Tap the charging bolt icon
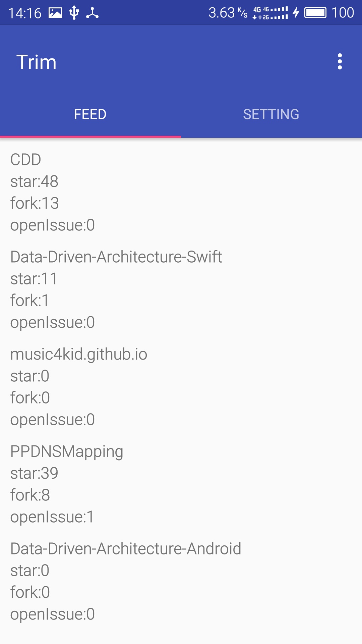362x644 pixels. 296,13
